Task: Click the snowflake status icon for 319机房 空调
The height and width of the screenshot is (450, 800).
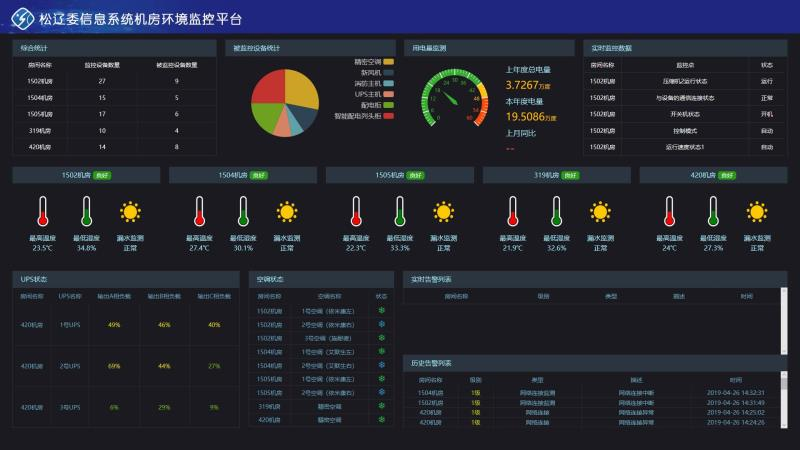Action: tap(381, 406)
